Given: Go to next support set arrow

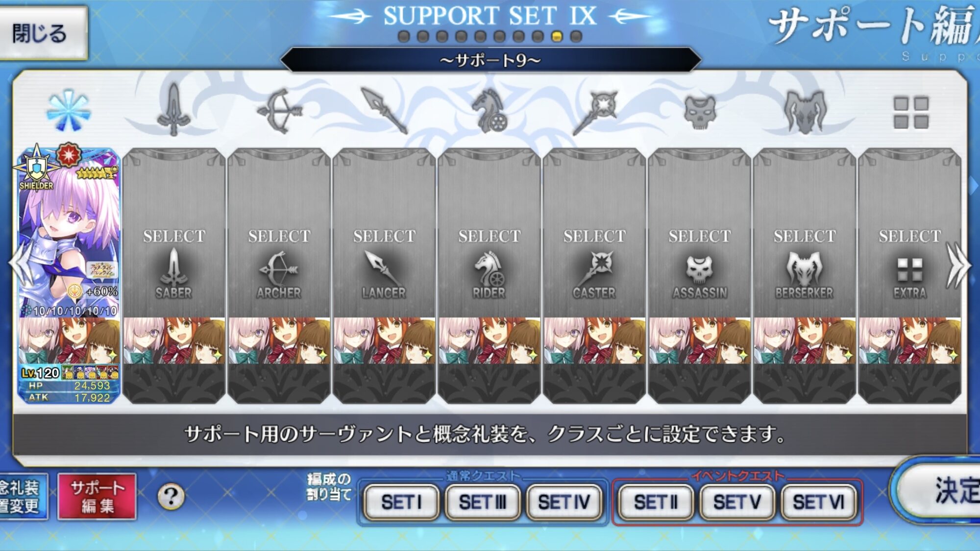Looking at the screenshot, I should click(958, 265).
